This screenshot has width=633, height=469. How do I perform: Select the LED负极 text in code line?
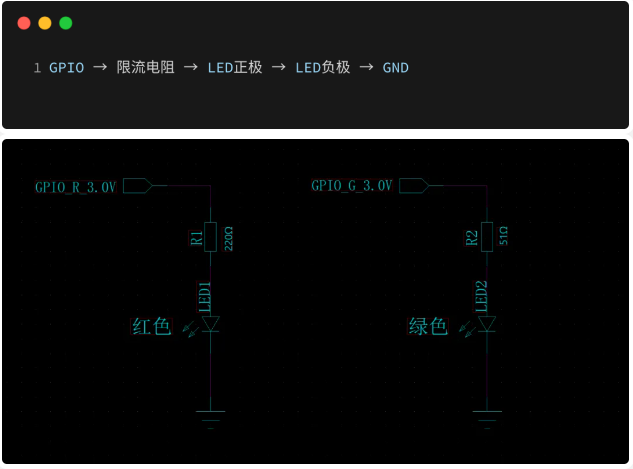click(x=323, y=67)
